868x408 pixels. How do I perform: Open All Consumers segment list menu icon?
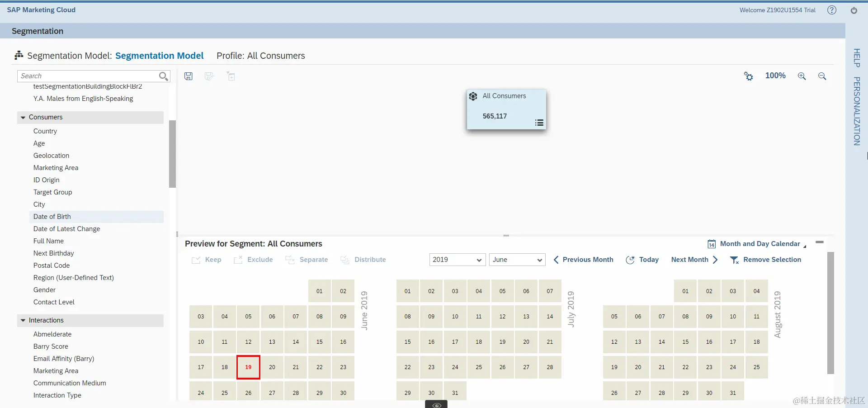[539, 123]
